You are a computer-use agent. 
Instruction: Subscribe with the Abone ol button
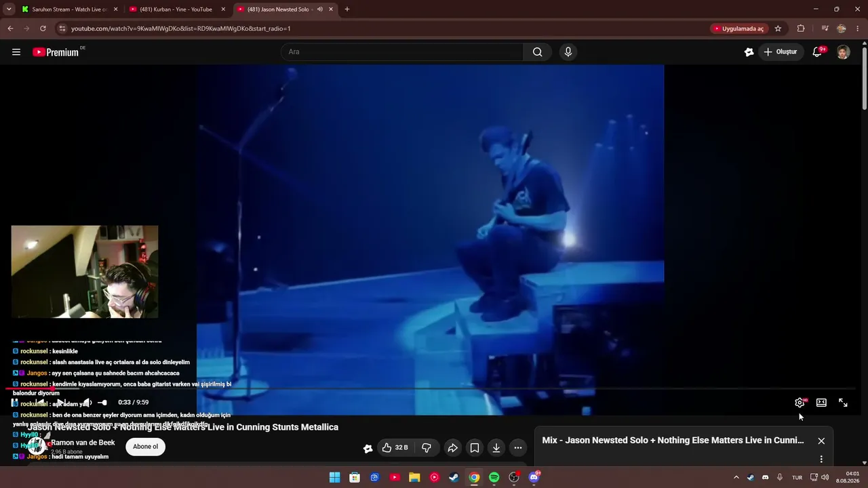click(145, 447)
